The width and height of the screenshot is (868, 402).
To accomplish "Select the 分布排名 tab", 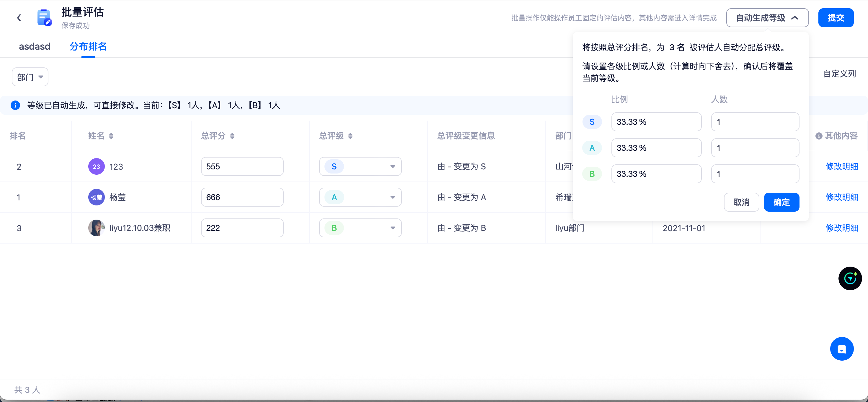I will (x=88, y=46).
